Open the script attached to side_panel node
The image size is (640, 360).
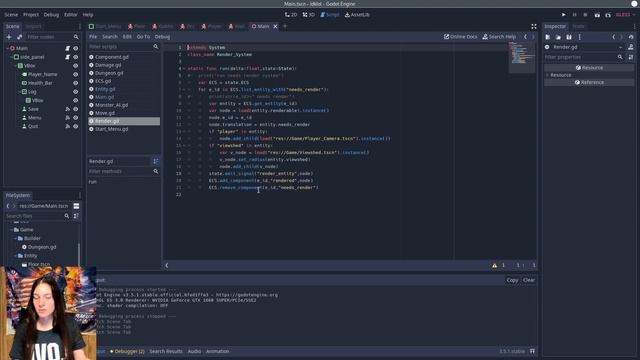tap(67, 57)
